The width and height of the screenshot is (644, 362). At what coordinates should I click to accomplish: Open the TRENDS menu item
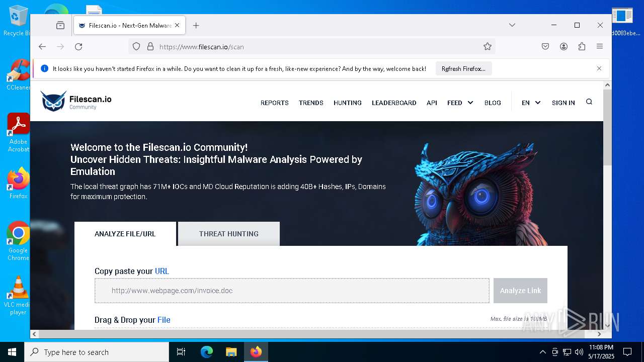coord(311,103)
